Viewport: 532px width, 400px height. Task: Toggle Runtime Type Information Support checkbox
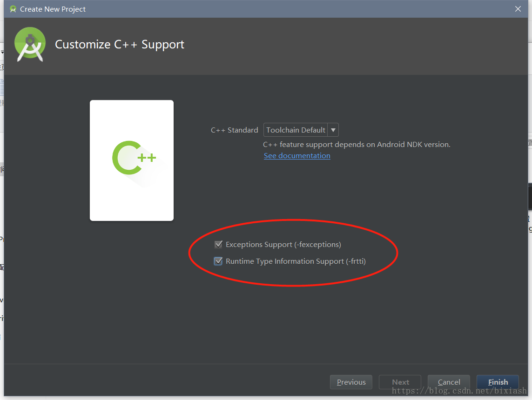pos(218,261)
